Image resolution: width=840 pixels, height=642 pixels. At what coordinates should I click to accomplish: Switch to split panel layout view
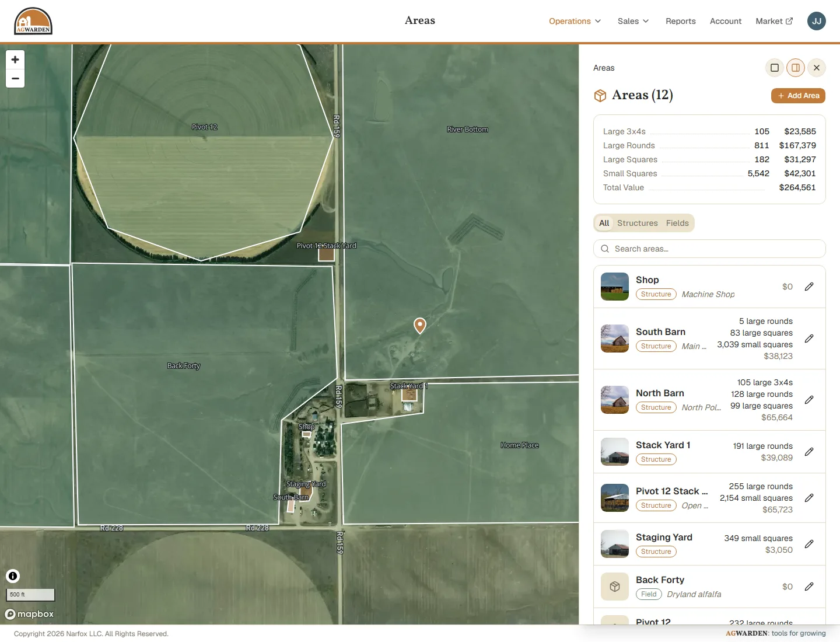796,68
